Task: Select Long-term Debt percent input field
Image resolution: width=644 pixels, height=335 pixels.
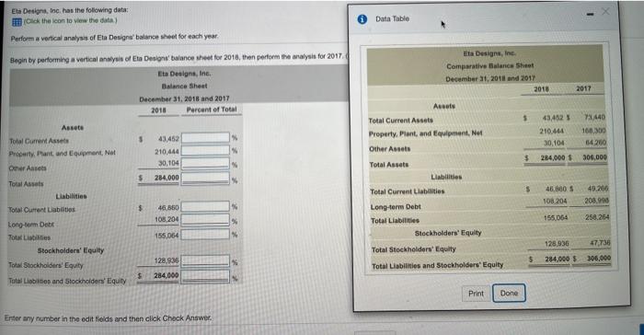Action: click(205, 220)
